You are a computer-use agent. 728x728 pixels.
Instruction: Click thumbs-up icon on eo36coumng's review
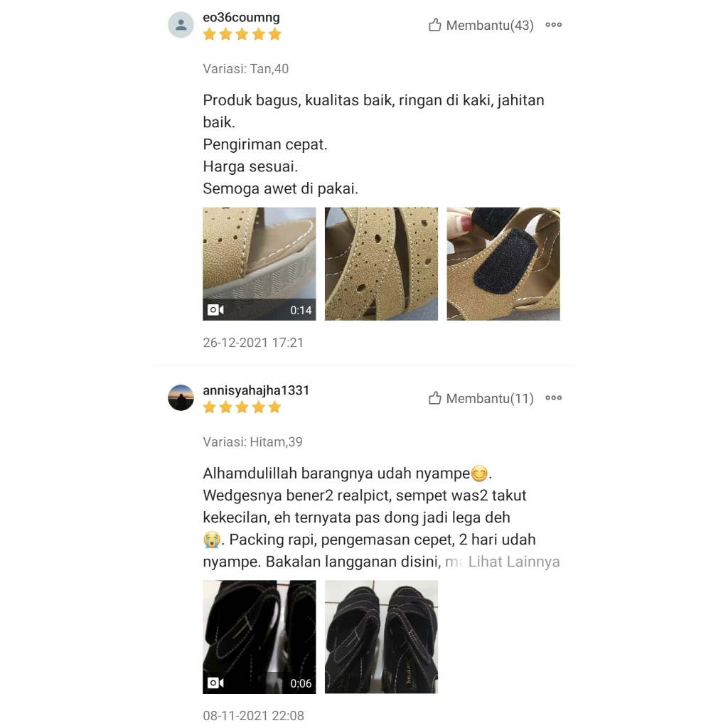tap(434, 25)
